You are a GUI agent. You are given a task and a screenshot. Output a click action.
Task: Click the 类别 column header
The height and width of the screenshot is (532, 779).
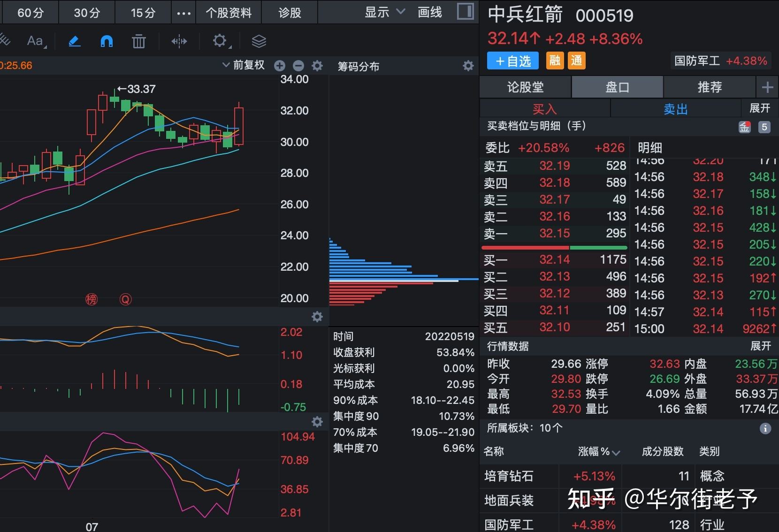coord(709,451)
